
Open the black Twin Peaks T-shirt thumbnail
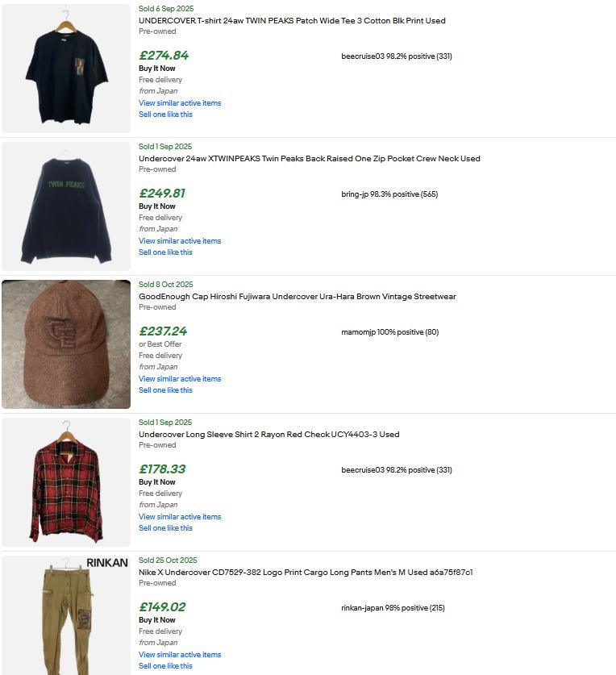[x=66, y=68]
